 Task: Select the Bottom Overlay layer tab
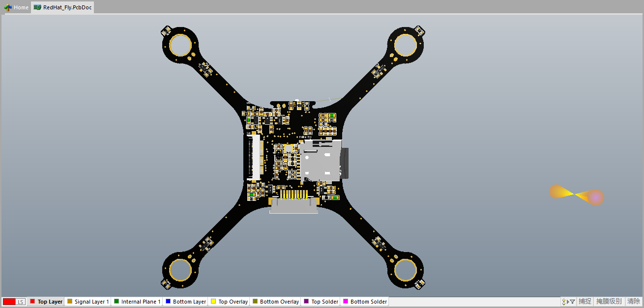(x=275, y=302)
